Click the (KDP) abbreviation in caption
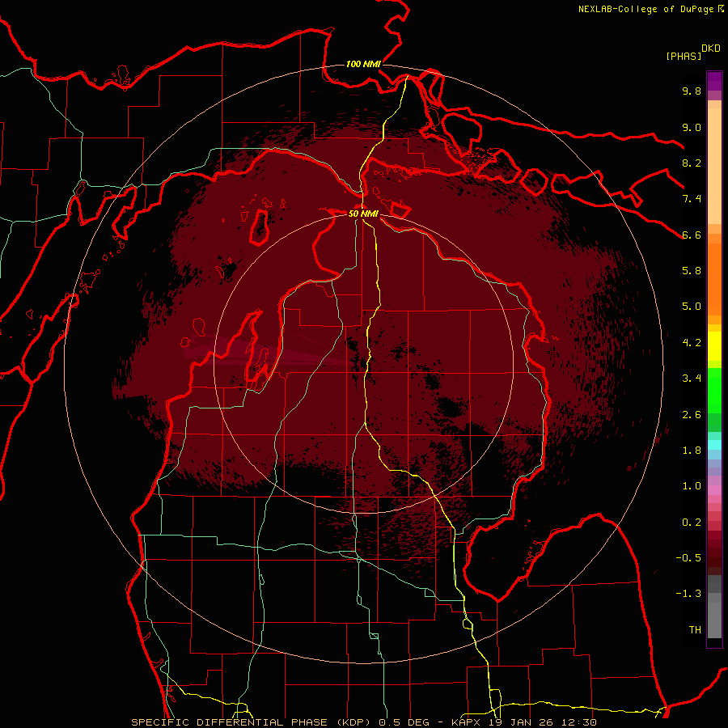 (x=355, y=722)
